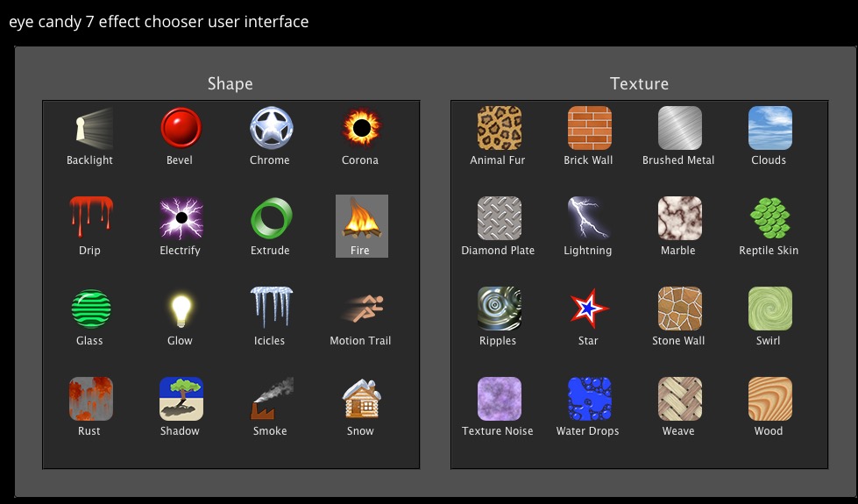Choose the red Bevel effect icon
The width and height of the screenshot is (858, 504).
pyautogui.click(x=181, y=127)
